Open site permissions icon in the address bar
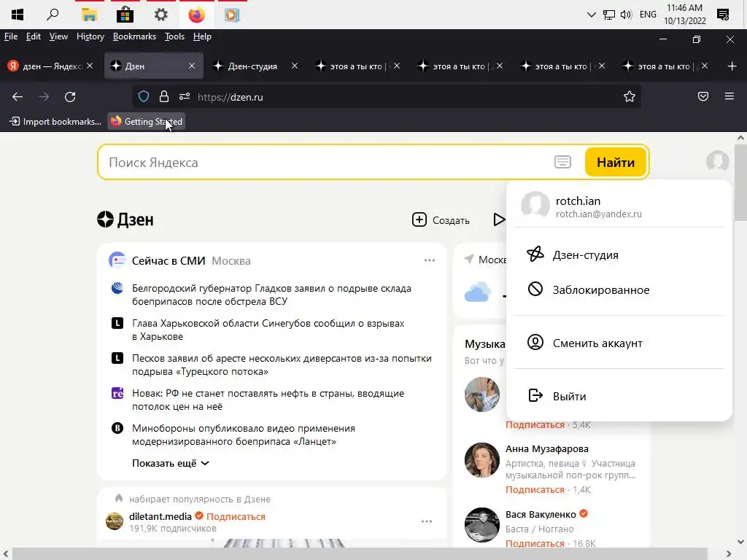The image size is (747, 560). (185, 97)
